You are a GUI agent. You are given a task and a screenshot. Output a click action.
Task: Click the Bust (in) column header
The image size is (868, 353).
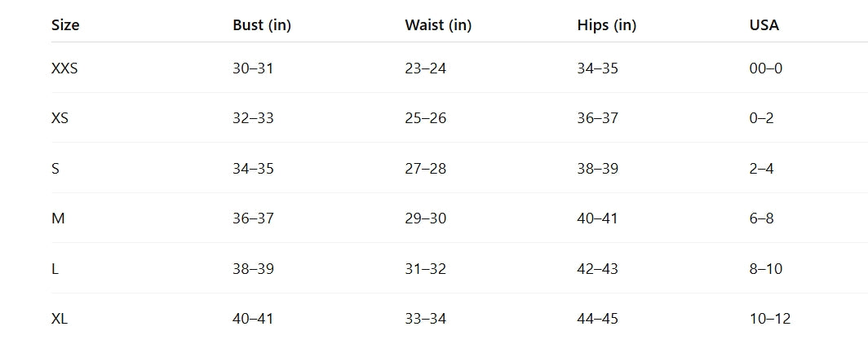click(x=262, y=25)
